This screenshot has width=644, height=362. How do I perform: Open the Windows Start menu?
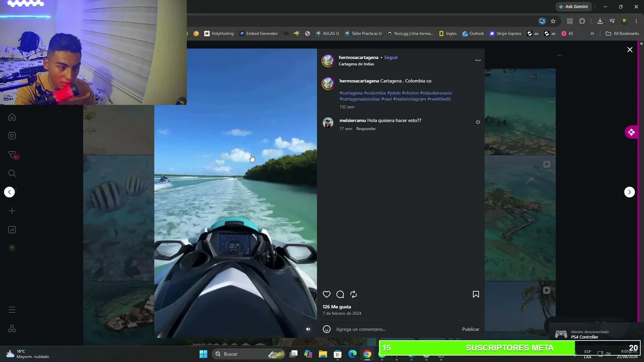[x=203, y=354]
